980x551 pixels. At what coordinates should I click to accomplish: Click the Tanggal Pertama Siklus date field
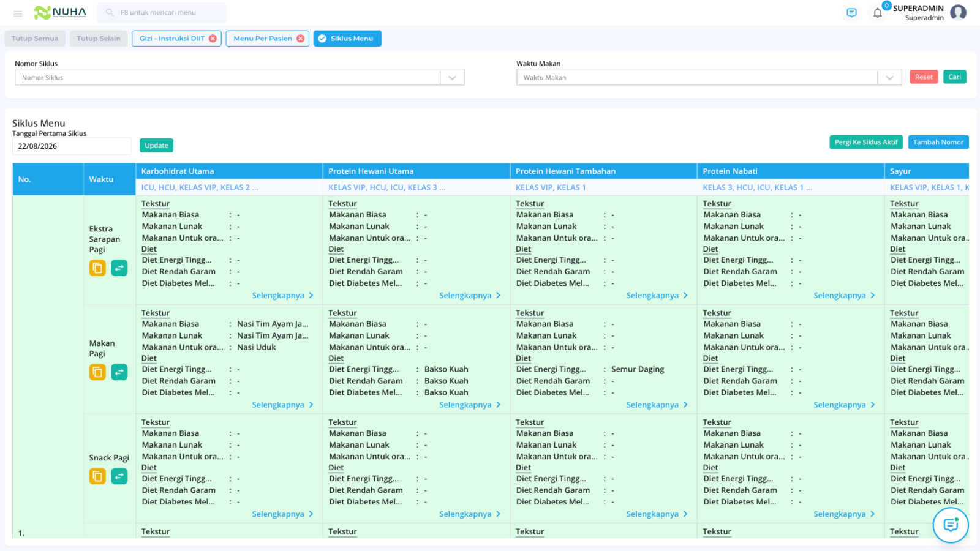[x=72, y=146]
